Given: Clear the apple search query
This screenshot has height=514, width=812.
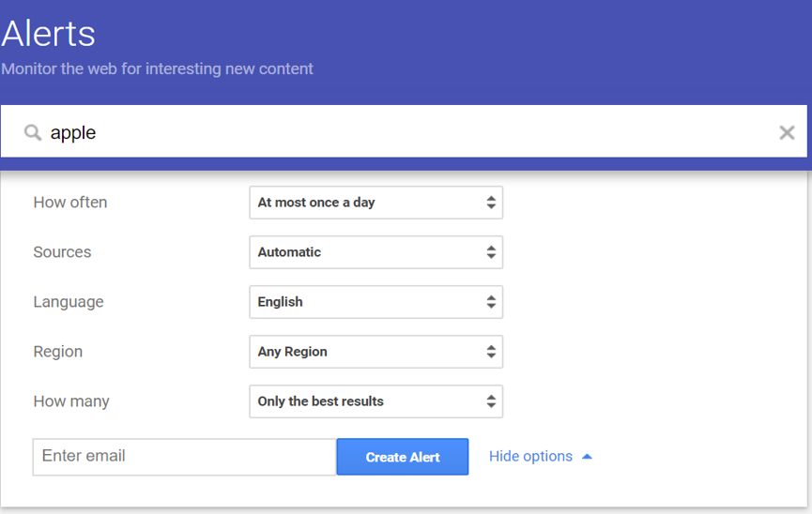Looking at the screenshot, I should click(787, 132).
